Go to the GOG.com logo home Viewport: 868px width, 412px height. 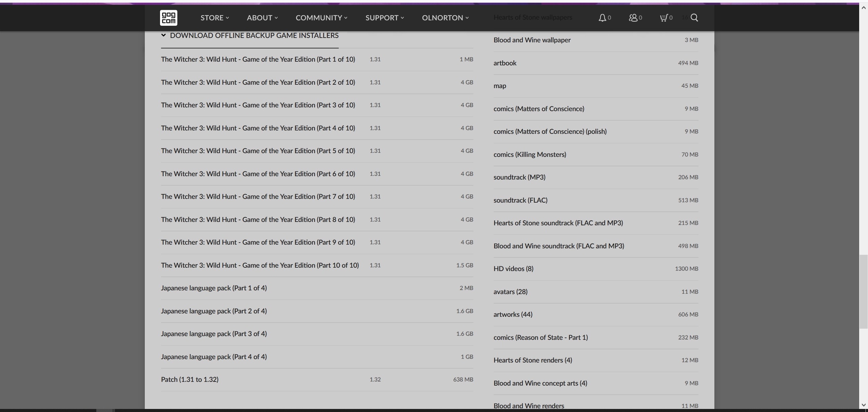point(169,18)
